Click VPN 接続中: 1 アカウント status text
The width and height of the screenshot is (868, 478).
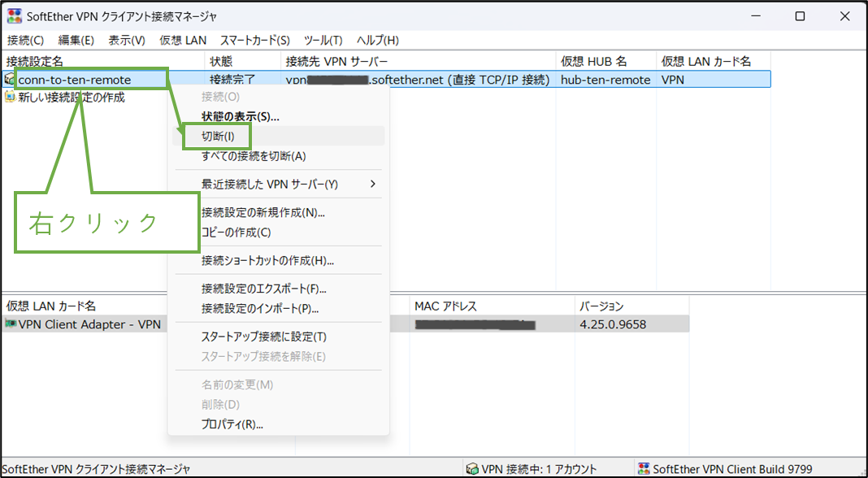click(539, 469)
